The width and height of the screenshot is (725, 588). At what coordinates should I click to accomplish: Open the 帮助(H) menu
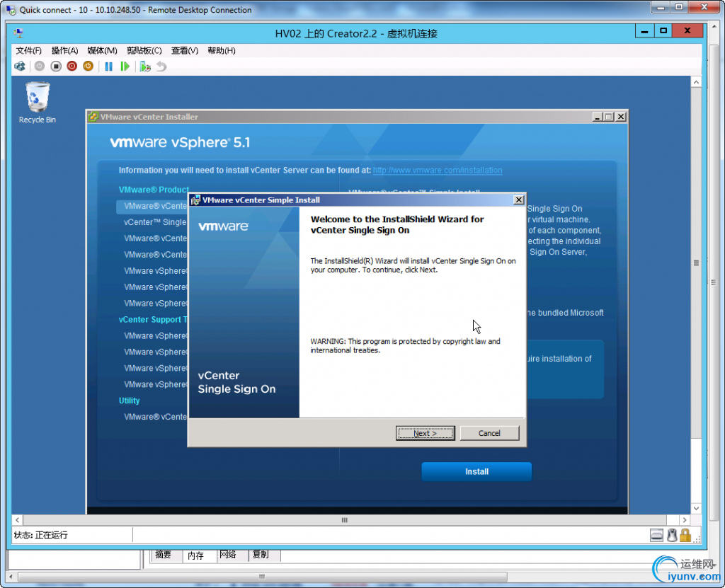pyautogui.click(x=222, y=50)
